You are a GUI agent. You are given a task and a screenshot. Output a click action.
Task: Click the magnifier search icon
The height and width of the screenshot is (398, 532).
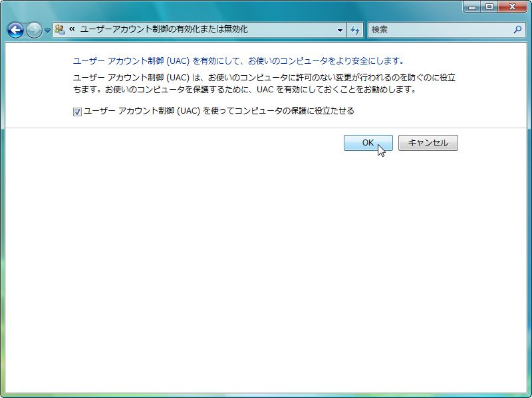pyautogui.click(x=517, y=29)
